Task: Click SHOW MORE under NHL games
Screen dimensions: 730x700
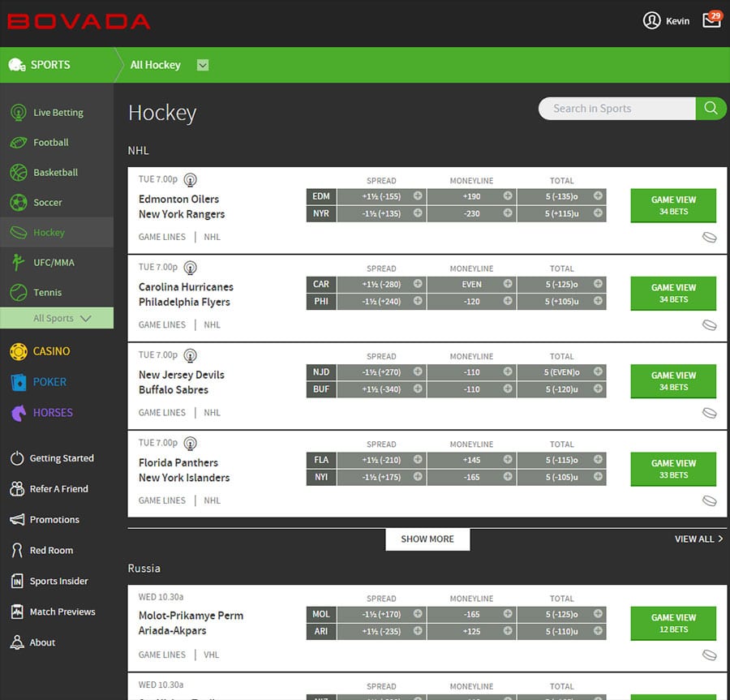Action: pos(427,539)
